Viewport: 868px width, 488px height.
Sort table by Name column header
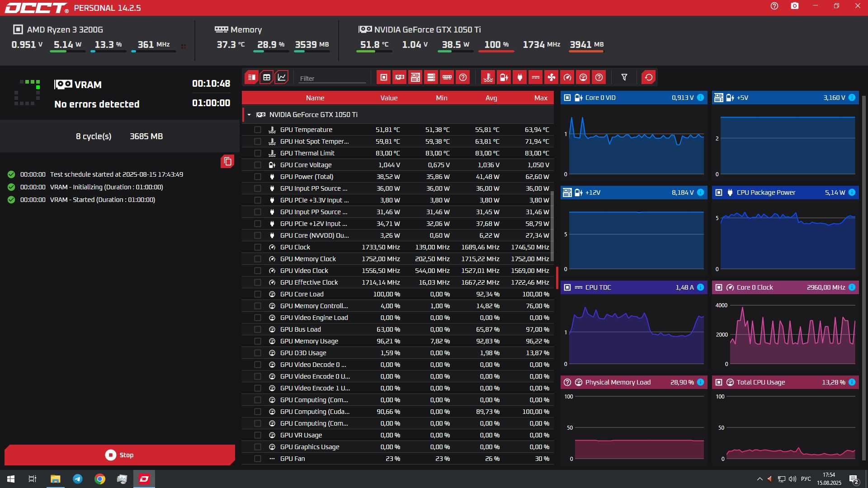pyautogui.click(x=315, y=98)
